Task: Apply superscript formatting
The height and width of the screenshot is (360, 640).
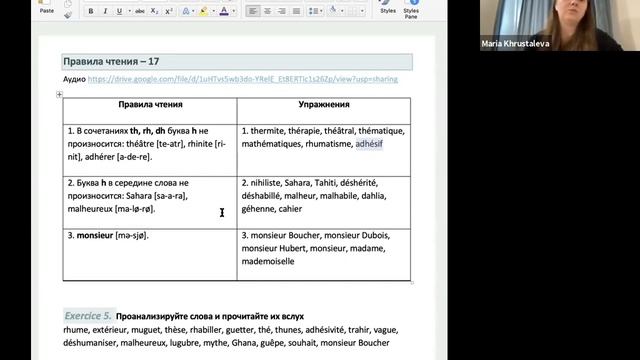Action: 169,11
